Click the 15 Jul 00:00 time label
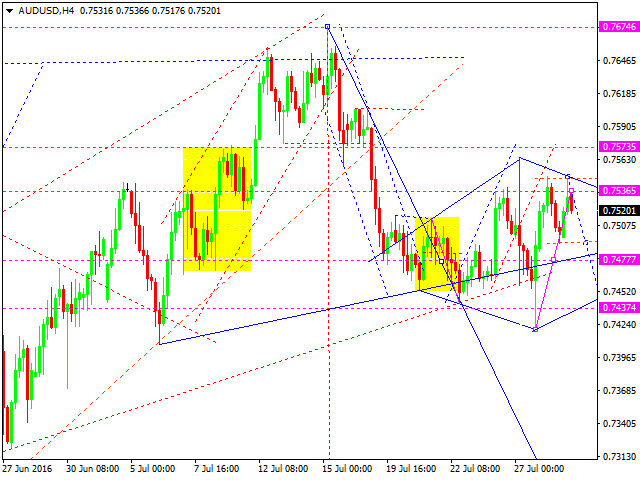This screenshot has height=480, width=640. coord(347,469)
